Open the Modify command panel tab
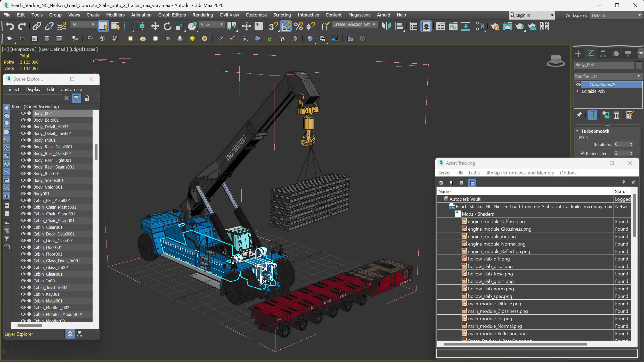The image size is (644, 362). 590,54
